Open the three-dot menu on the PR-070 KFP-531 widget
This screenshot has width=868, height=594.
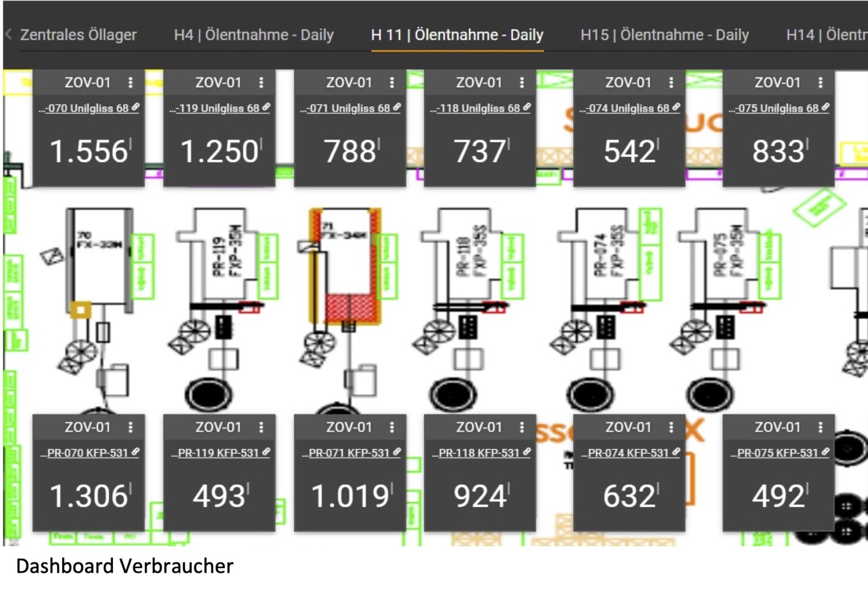point(131,427)
